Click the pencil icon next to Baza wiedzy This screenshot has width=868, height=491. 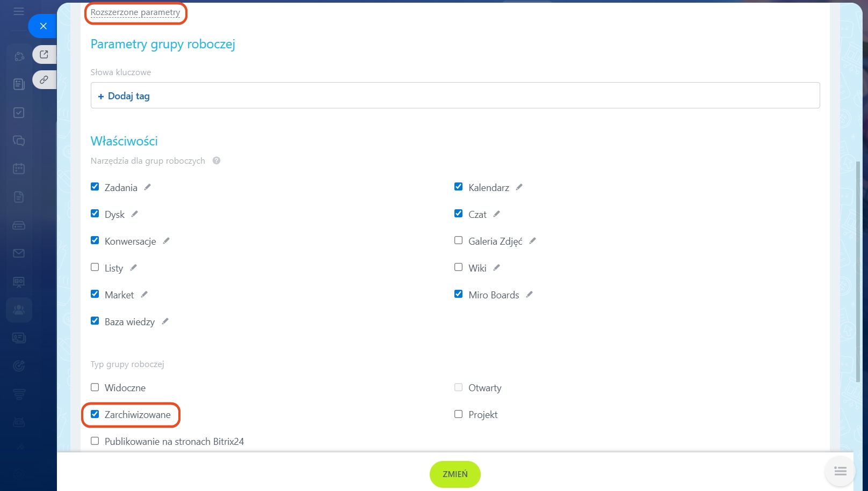pyautogui.click(x=165, y=321)
